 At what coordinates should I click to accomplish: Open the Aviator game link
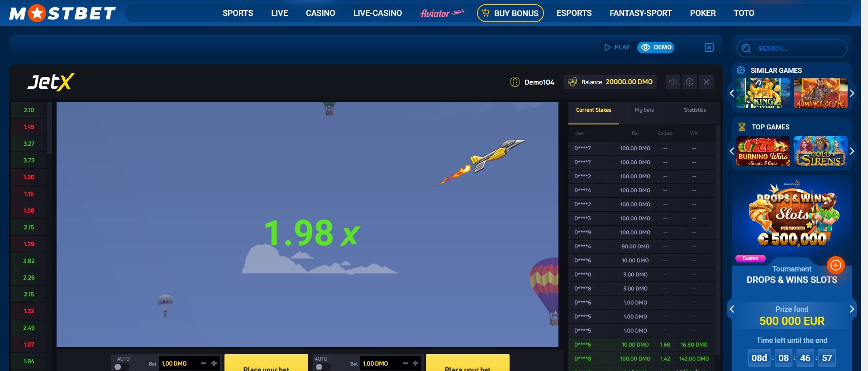click(442, 13)
